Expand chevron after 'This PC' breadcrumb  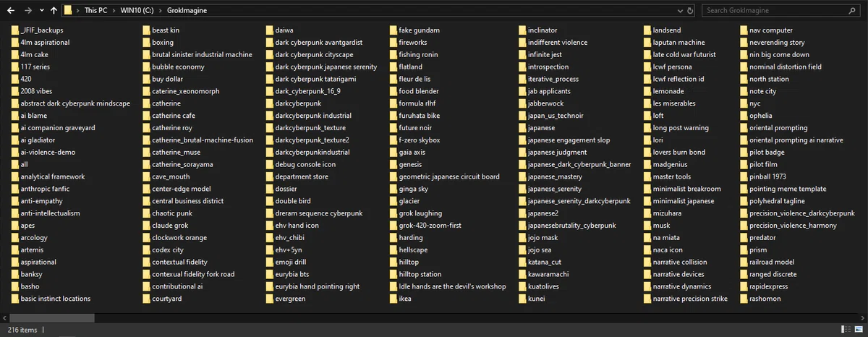115,11
